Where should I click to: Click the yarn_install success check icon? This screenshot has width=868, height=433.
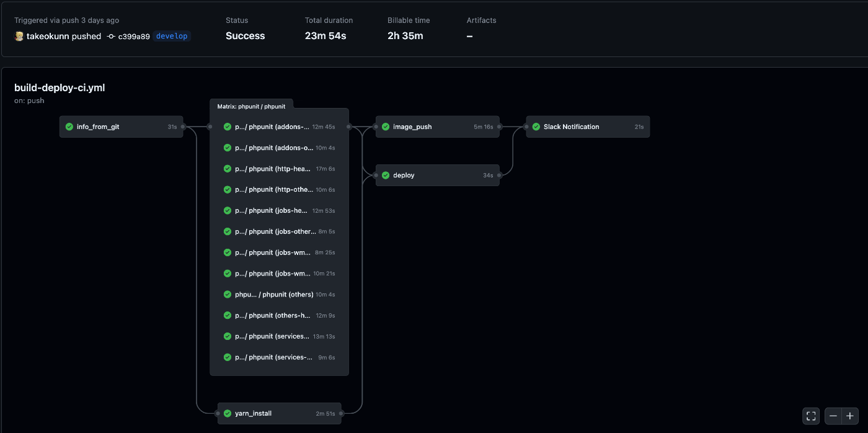click(x=228, y=413)
